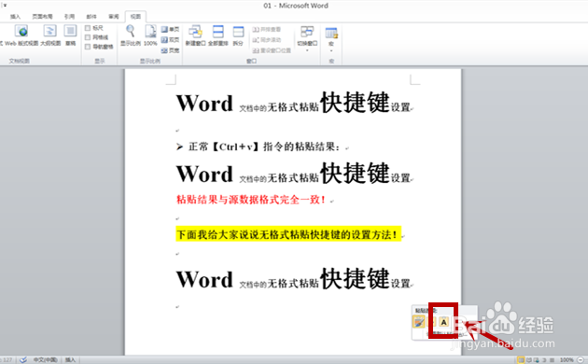Select Draft view in status bar
588x364 pixels.
pos(552,360)
